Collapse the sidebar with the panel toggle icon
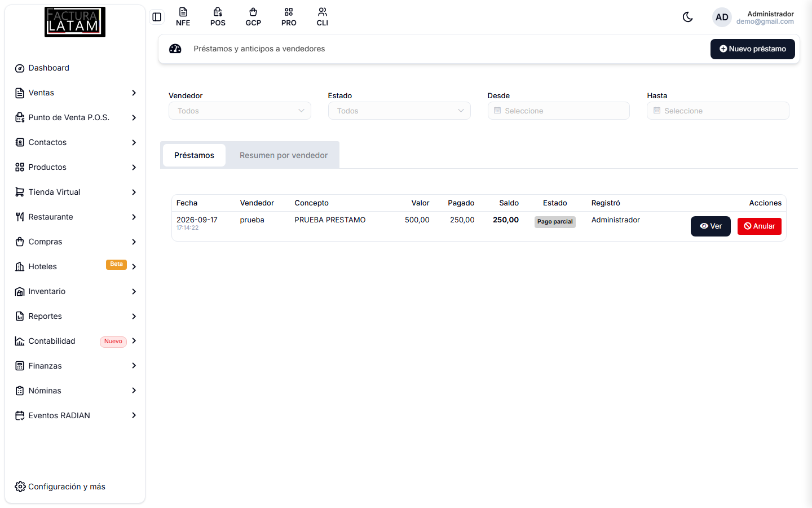 click(x=157, y=17)
